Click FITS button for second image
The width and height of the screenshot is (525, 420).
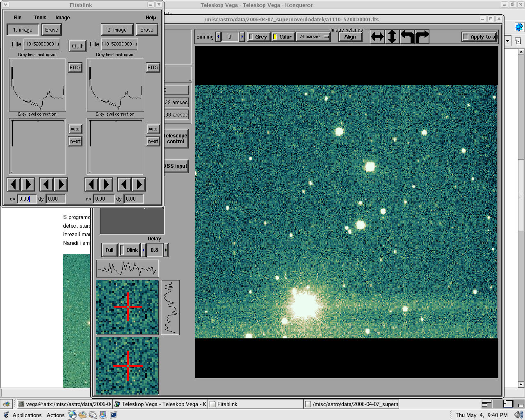pos(153,68)
